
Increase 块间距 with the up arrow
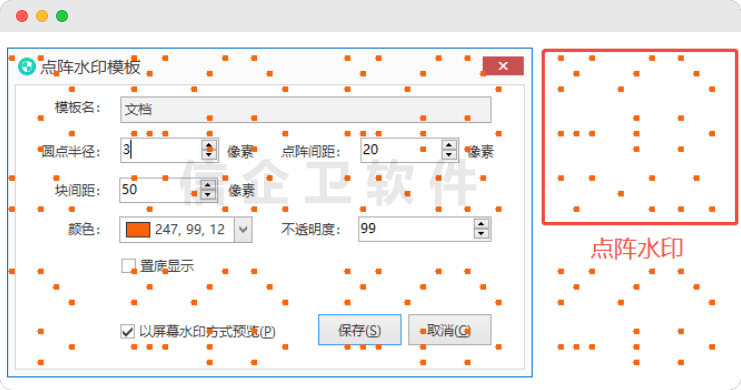tap(208, 185)
